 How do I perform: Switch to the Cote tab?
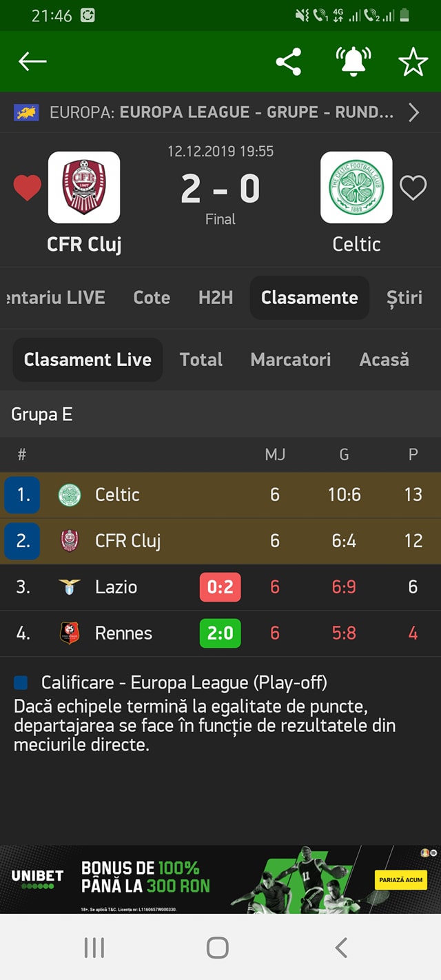point(152,298)
